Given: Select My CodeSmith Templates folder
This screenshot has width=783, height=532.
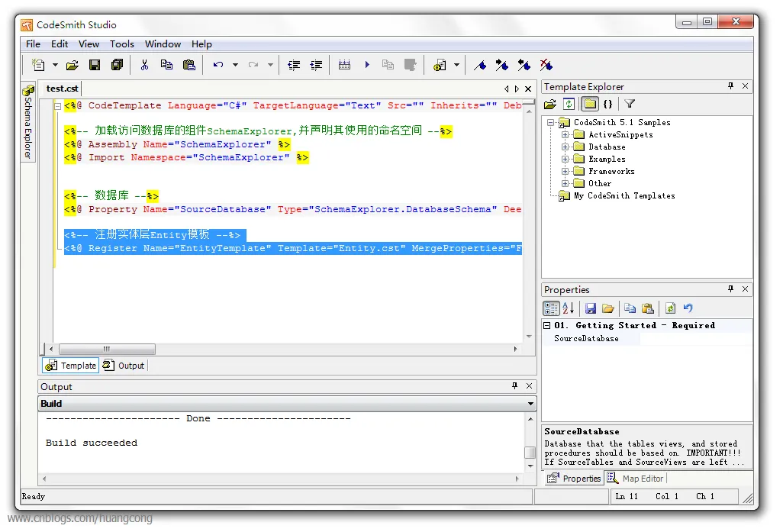Looking at the screenshot, I should [x=623, y=196].
